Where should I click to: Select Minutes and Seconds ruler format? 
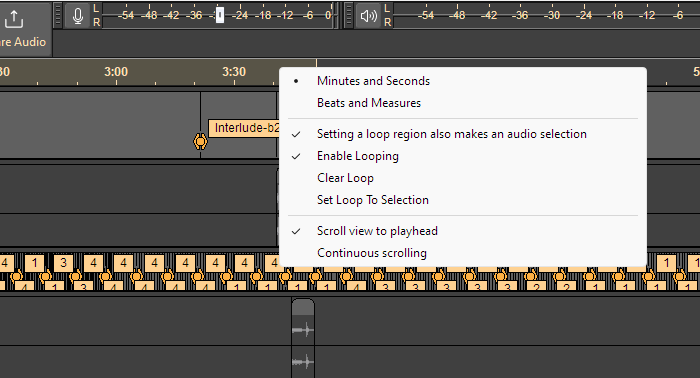coord(462,81)
